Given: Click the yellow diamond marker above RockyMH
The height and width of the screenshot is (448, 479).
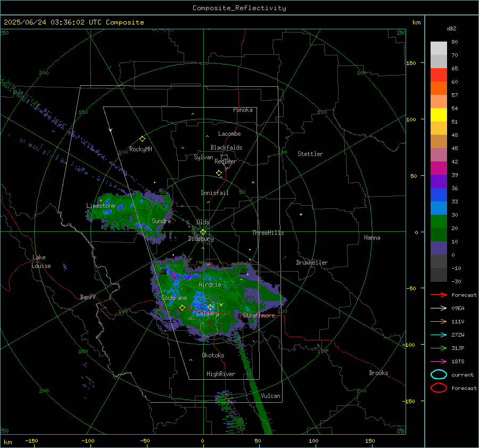Looking at the screenshot, I should pos(142,139).
